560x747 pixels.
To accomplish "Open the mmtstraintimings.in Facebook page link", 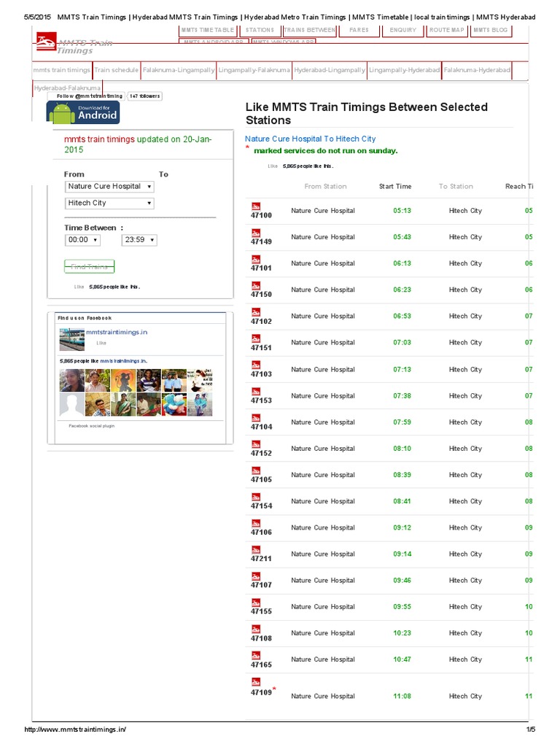I will point(117,333).
